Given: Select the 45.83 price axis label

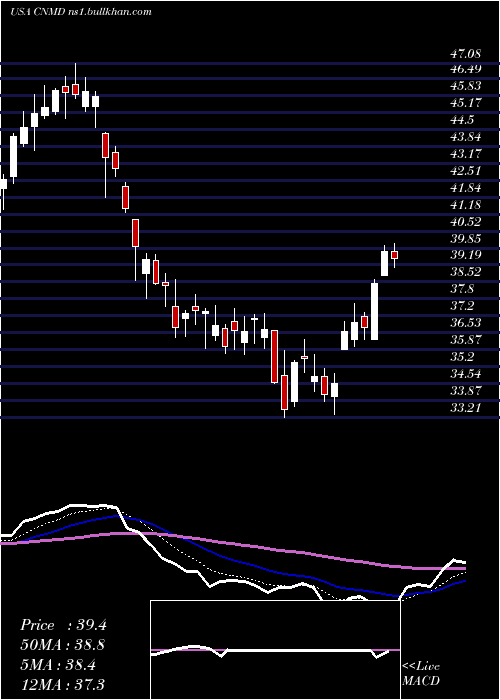Looking at the screenshot, I should [x=466, y=86].
